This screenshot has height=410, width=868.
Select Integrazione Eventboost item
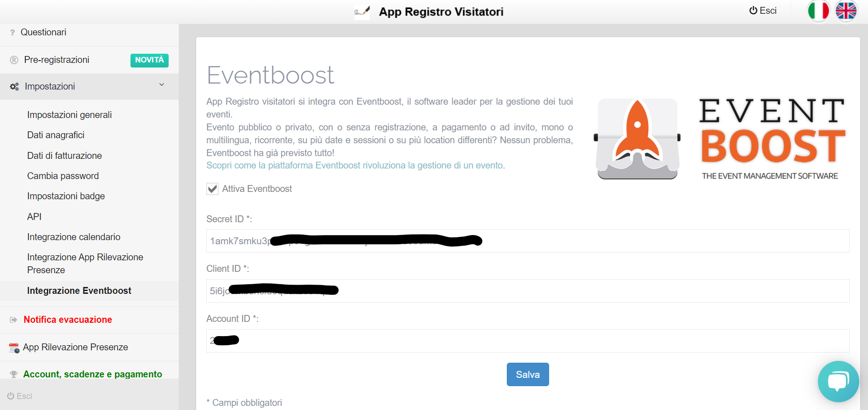click(x=79, y=291)
